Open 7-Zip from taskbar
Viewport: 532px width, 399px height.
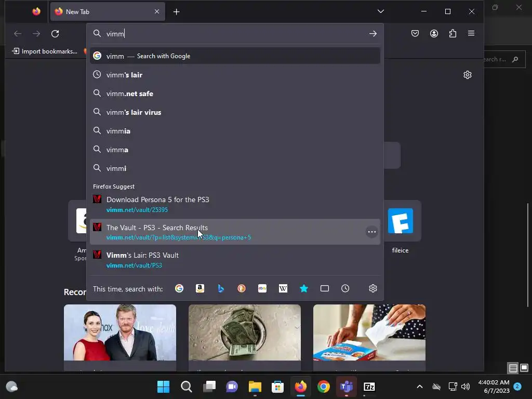tap(369, 387)
